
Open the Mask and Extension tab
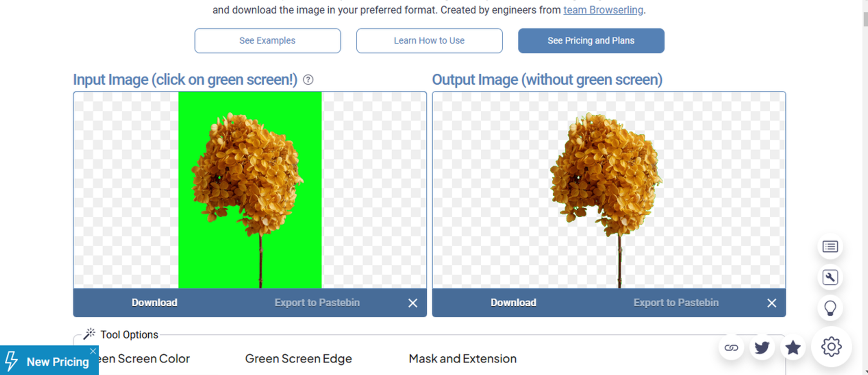point(462,359)
